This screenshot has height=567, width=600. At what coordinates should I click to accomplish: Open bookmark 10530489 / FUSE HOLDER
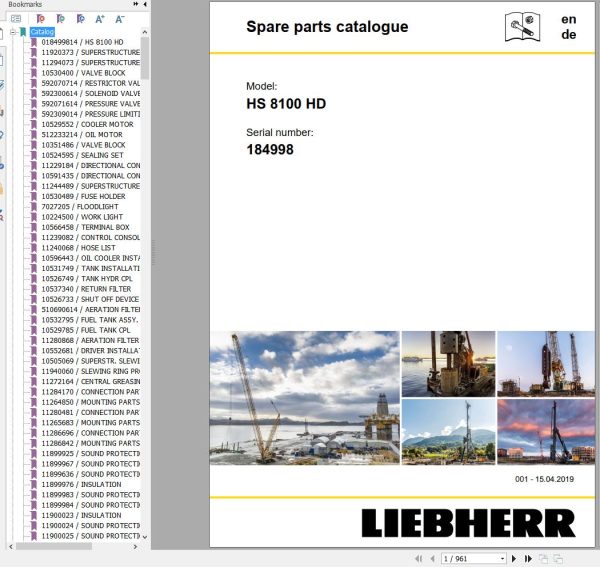point(83,196)
